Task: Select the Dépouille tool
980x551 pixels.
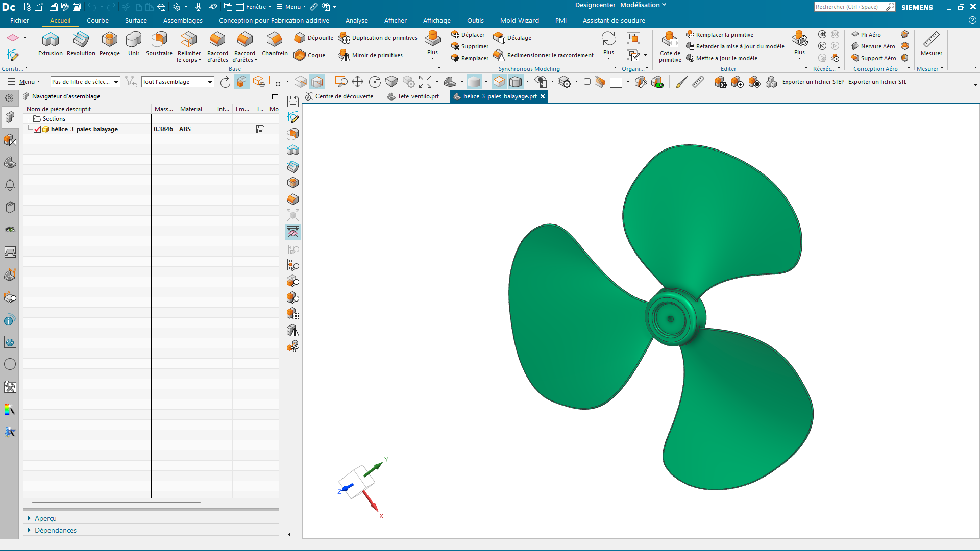Action: tap(314, 38)
